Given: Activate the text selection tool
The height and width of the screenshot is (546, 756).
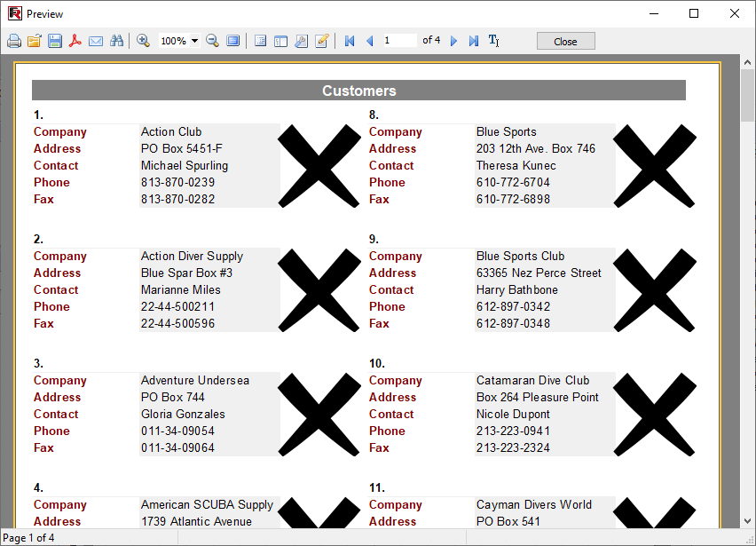Looking at the screenshot, I should pos(493,41).
